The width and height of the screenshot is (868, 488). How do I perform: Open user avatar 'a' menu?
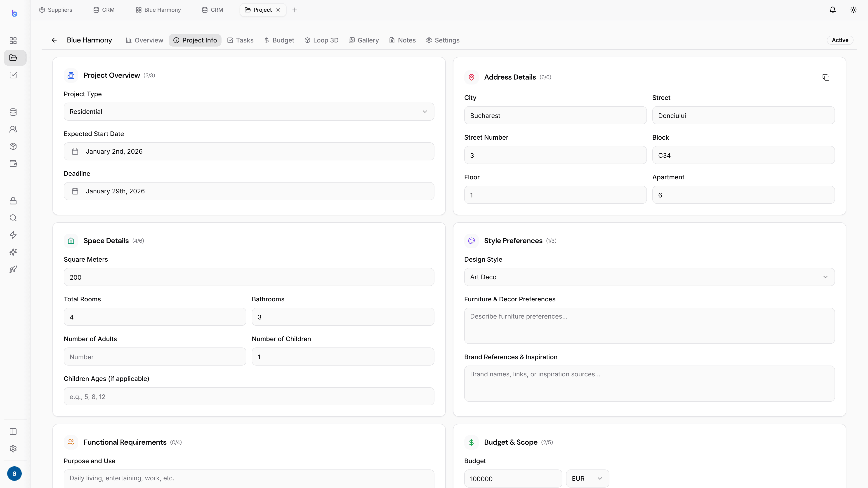coord(14,474)
